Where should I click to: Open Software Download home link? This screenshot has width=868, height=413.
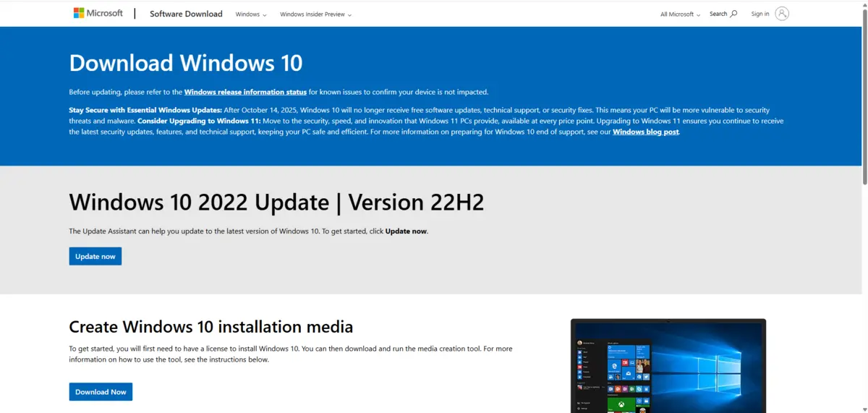186,14
